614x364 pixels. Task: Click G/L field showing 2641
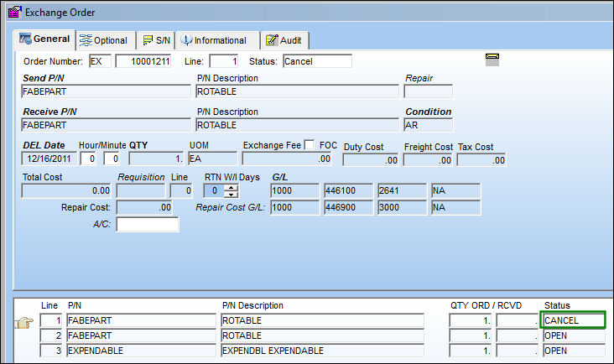tap(402, 190)
